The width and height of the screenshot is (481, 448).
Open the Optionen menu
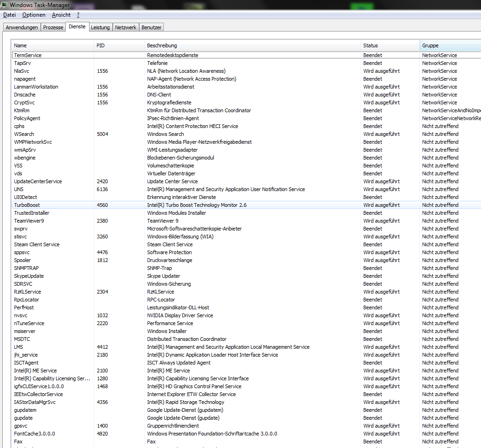click(34, 15)
